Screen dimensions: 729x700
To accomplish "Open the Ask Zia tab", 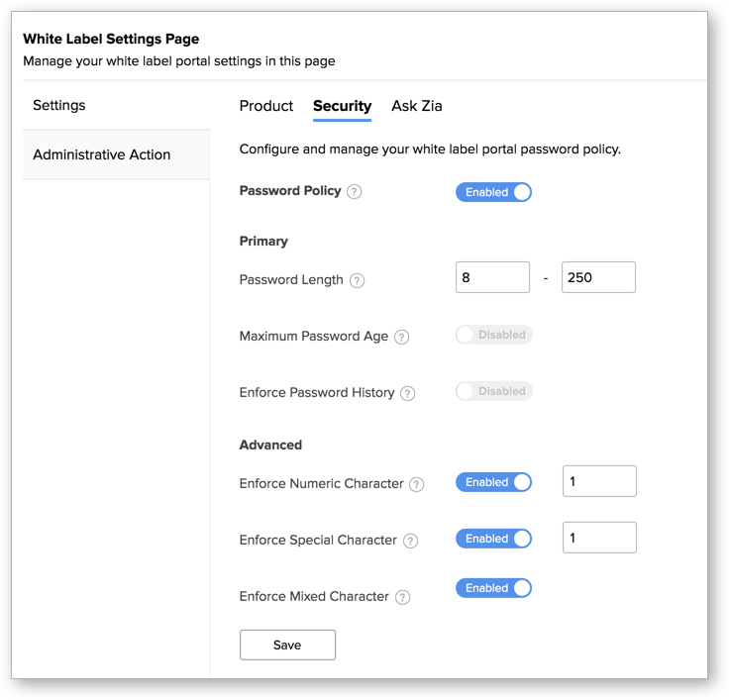I will [x=417, y=106].
